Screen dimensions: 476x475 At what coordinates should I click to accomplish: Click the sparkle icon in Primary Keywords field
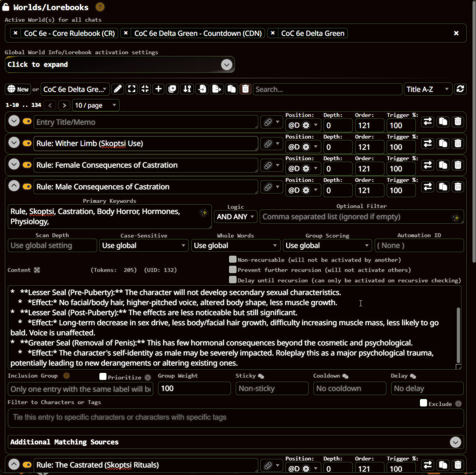coord(203,213)
